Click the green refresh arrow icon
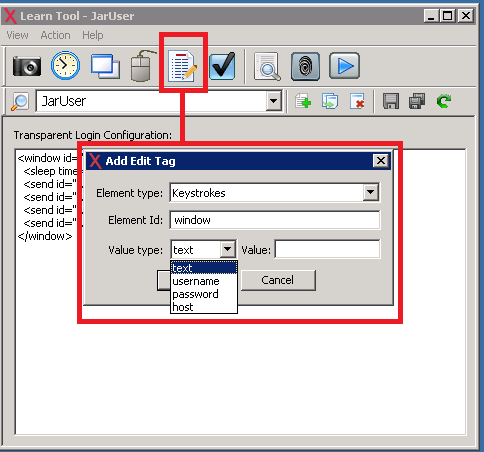 tap(444, 101)
